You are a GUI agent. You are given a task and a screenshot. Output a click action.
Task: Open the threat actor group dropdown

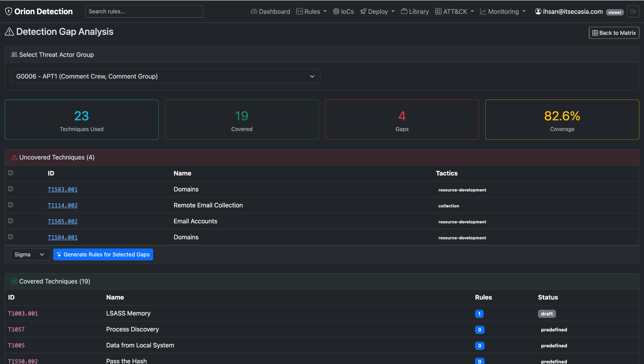166,76
